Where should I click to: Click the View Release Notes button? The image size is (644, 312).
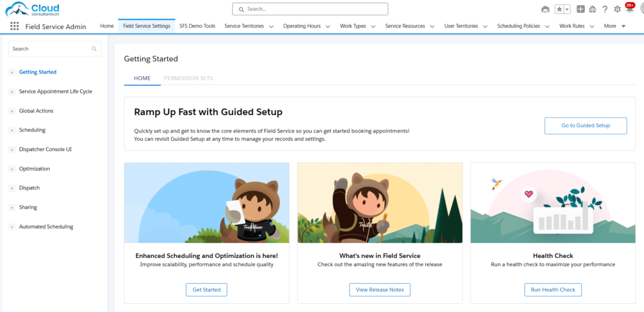380,289
